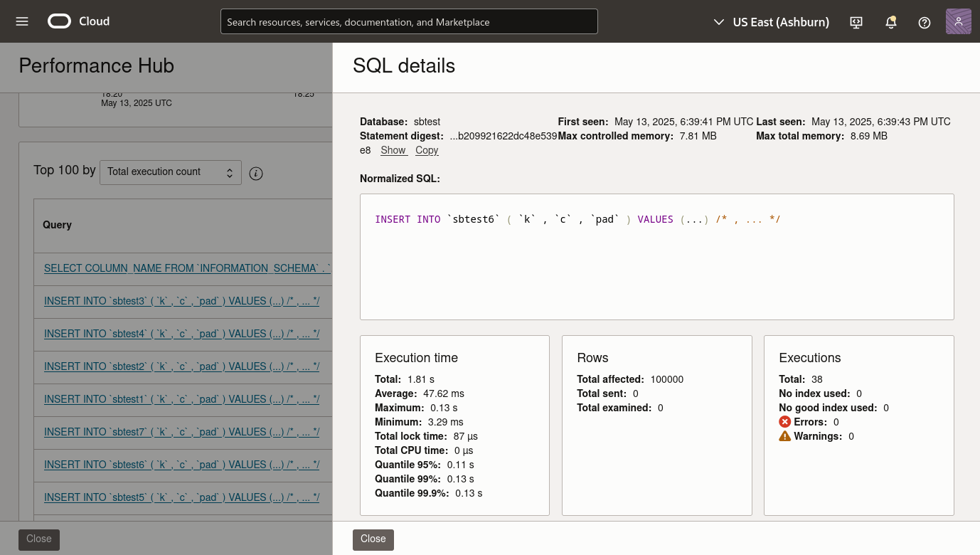Viewport: 980px width, 555px height.
Task: Open the Top 100 by dropdown
Action: 171,172
